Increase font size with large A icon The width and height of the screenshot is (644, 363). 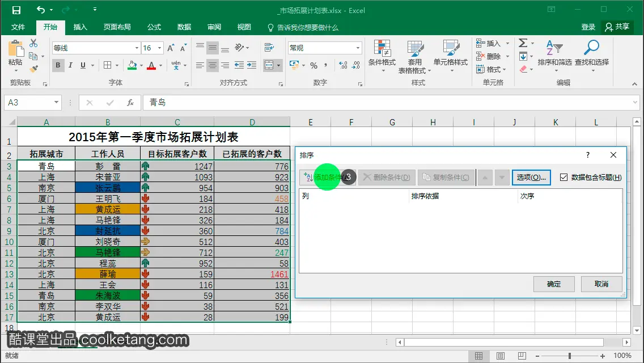pyautogui.click(x=171, y=48)
